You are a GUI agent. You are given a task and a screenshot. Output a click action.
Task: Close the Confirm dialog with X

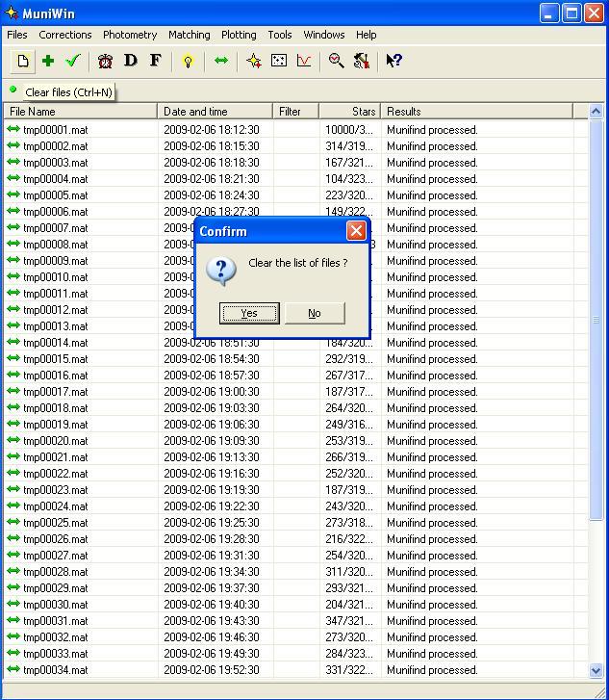click(356, 231)
